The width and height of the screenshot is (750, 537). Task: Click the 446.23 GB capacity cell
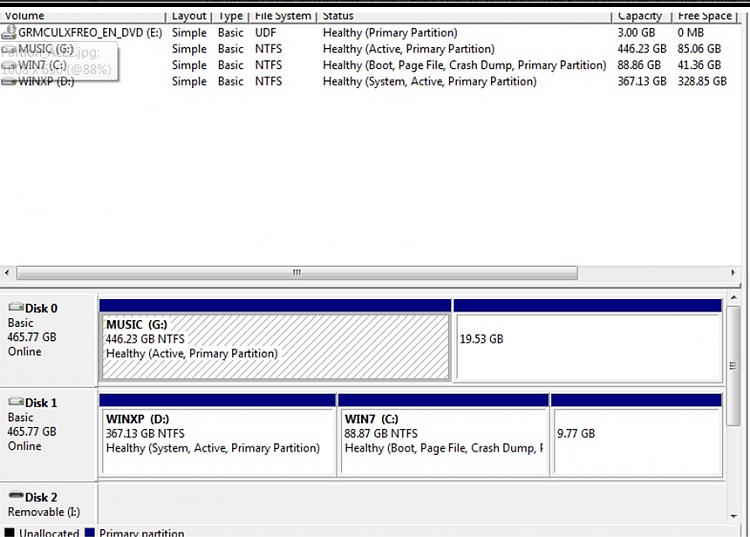(x=641, y=49)
